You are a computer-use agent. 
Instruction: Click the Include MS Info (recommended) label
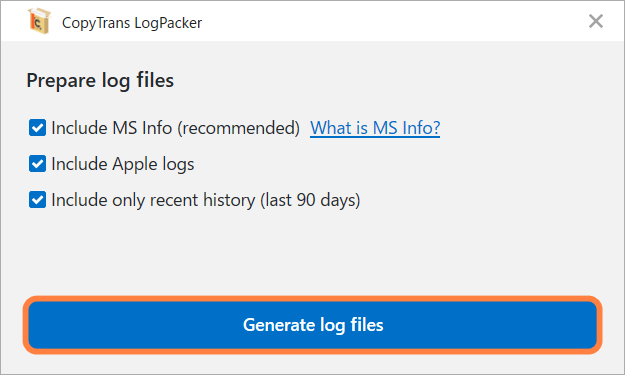[x=176, y=128]
